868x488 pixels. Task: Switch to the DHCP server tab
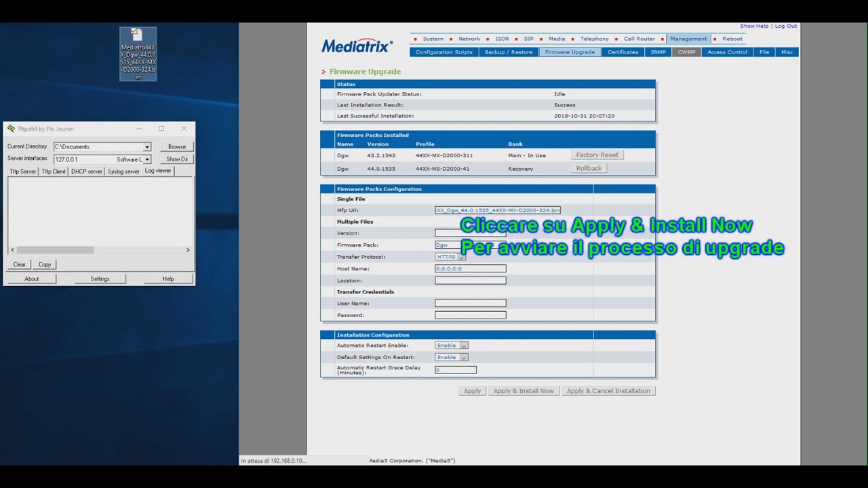(87, 171)
